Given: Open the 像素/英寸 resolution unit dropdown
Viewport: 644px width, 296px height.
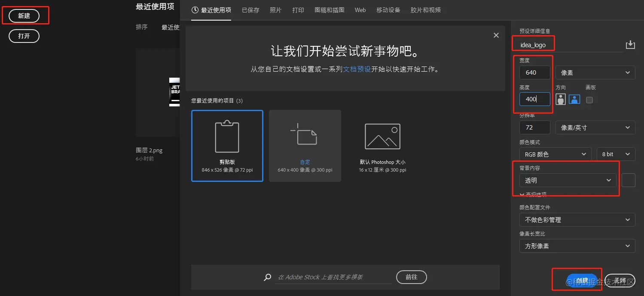Looking at the screenshot, I should click(595, 127).
